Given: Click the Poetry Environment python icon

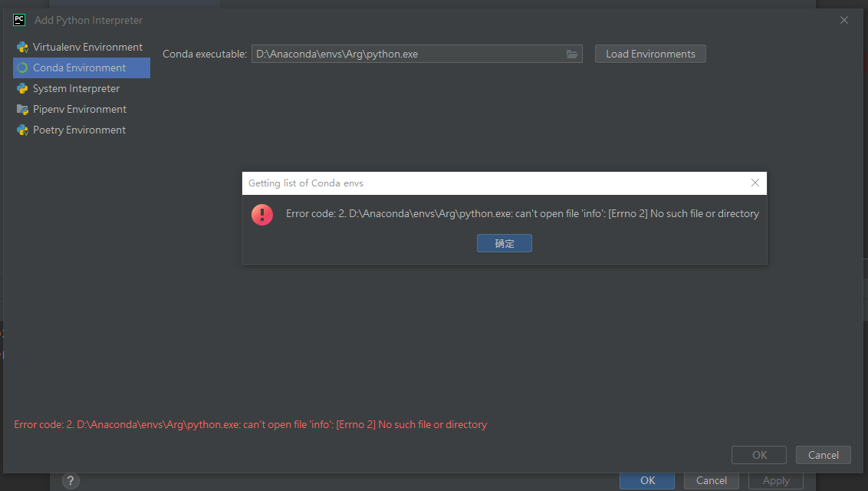Looking at the screenshot, I should tap(22, 130).
